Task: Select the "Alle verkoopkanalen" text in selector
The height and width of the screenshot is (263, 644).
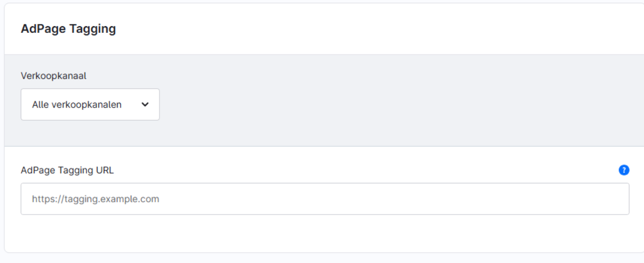Action: coord(77,104)
